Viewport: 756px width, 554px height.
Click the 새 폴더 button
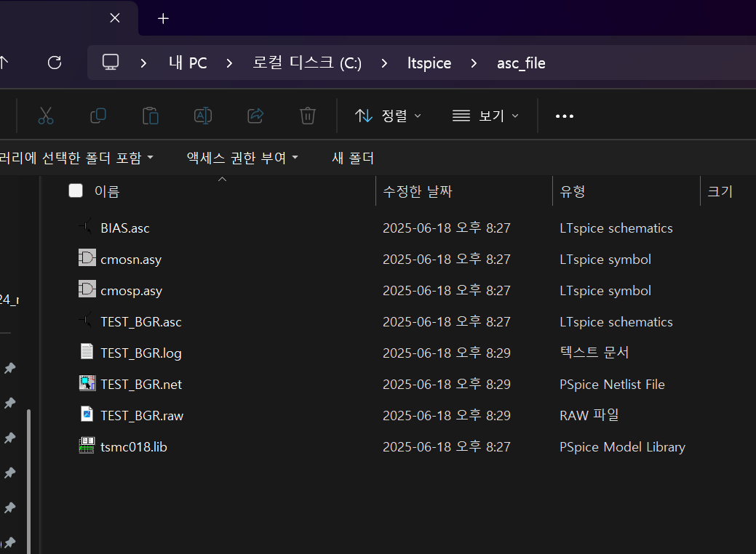pyautogui.click(x=353, y=158)
